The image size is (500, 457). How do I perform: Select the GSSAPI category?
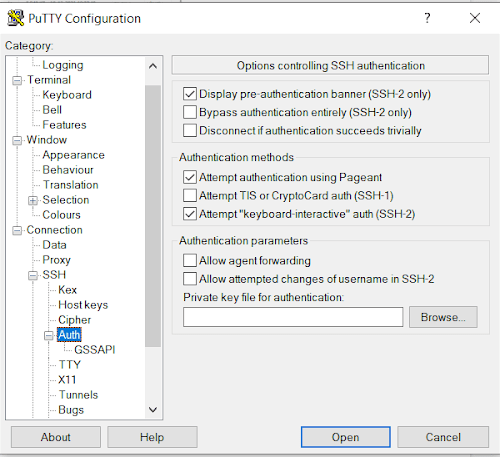tap(95, 350)
